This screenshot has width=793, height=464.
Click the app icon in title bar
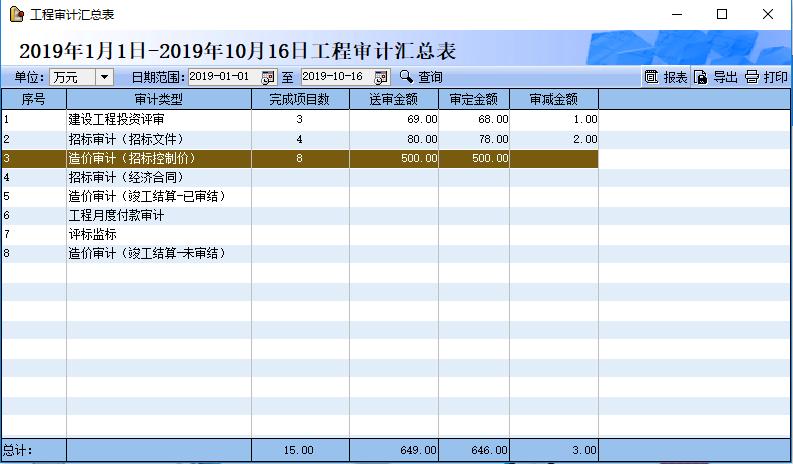pos(15,14)
